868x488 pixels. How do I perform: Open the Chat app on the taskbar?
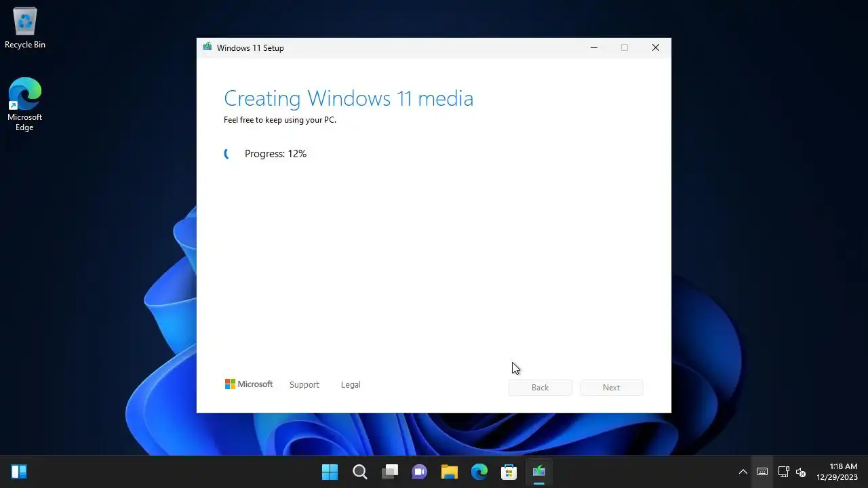[420, 472]
